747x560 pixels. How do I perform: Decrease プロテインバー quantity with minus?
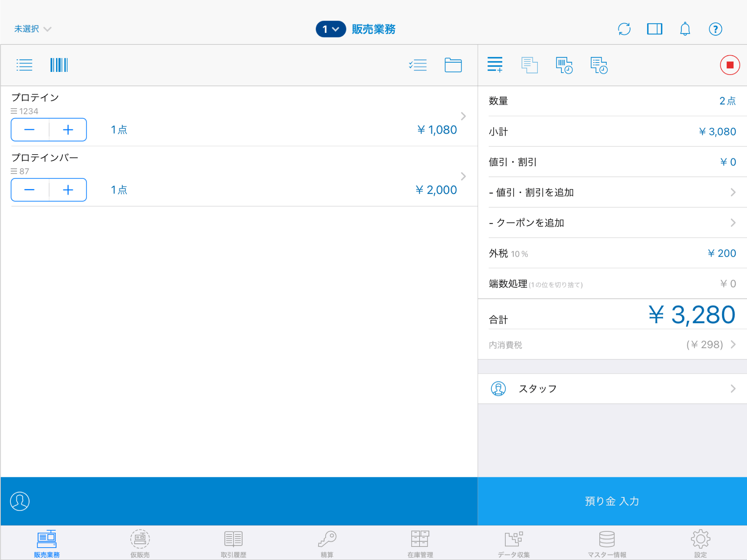tap(30, 190)
